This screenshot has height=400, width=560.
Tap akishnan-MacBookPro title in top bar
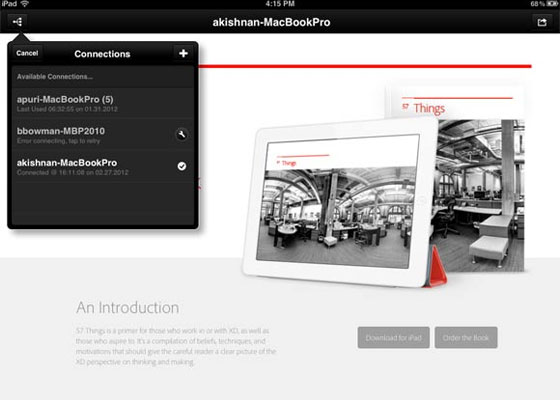coord(271,22)
